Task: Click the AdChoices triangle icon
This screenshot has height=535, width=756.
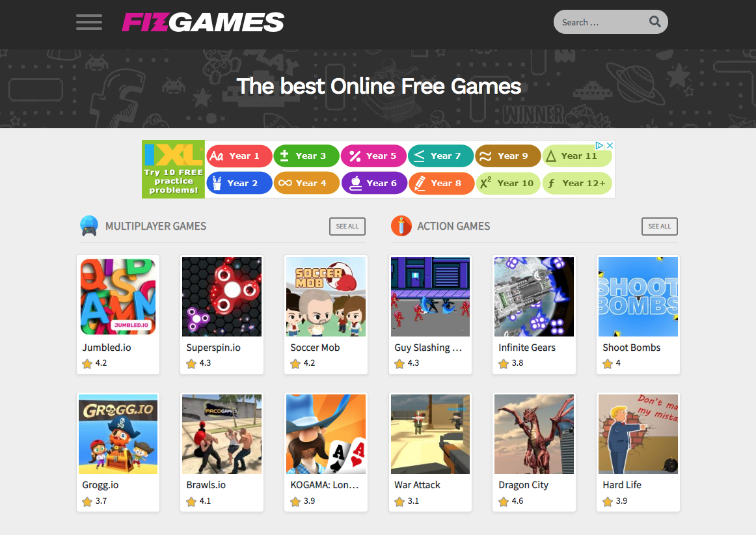Action: coord(599,145)
